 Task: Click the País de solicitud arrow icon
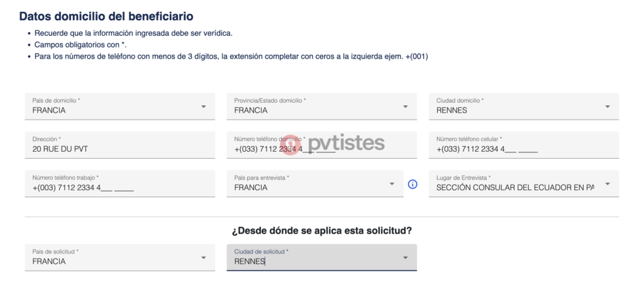[x=204, y=258]
